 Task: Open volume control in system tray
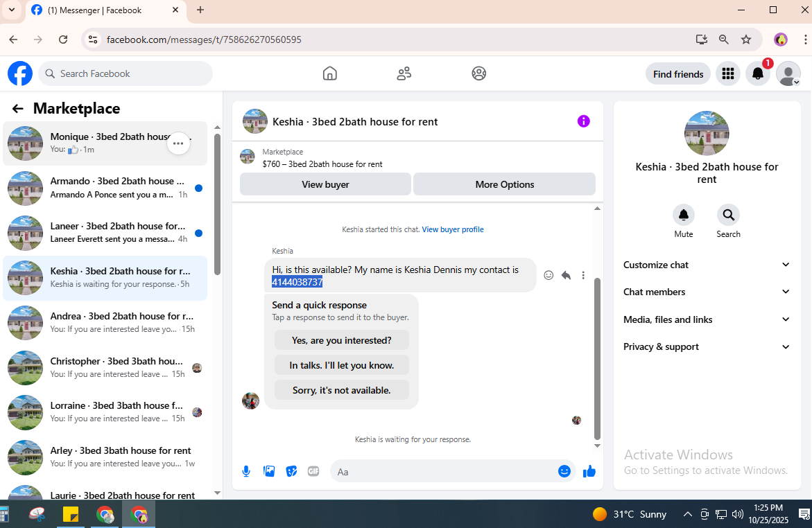click(737, 514)
